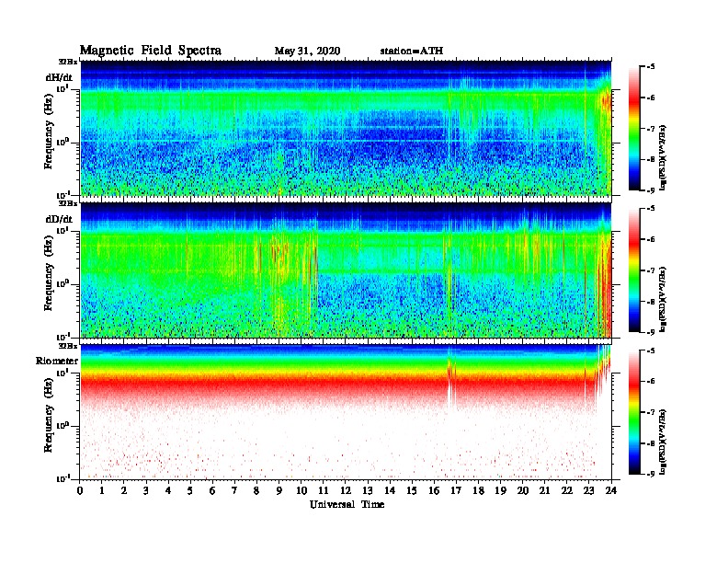Click hour tick label "9" on time axis

(x=279, y=490)
